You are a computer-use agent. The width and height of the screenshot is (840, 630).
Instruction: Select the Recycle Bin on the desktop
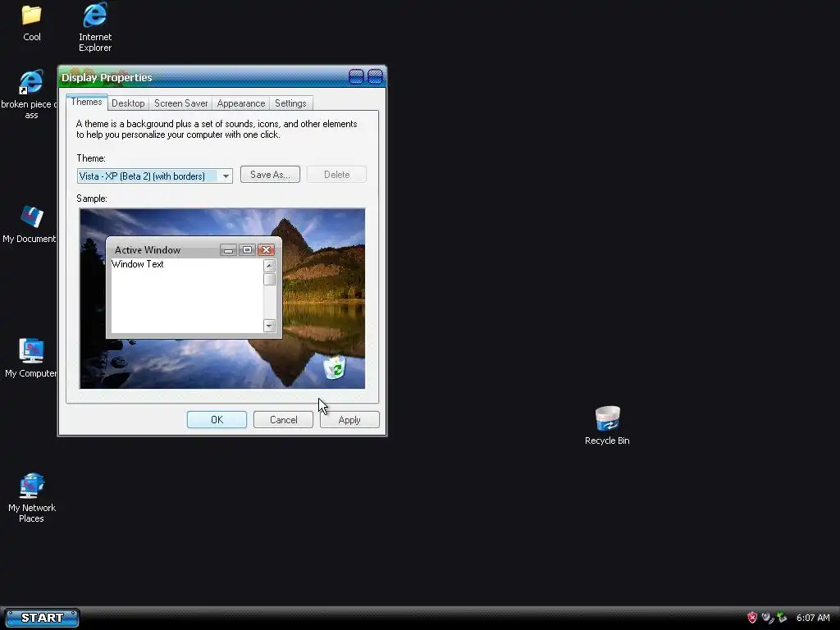(607, 426)
